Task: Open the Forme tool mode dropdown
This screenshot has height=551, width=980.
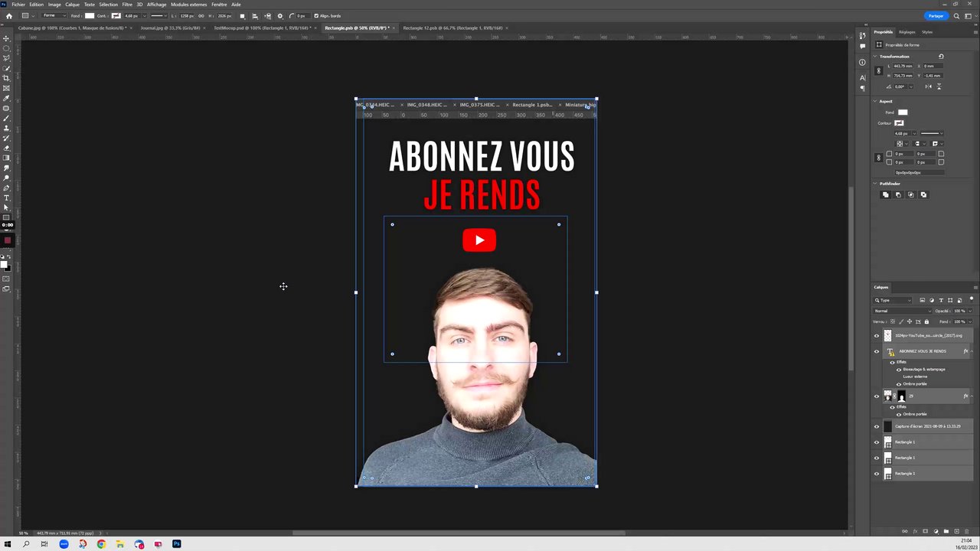Action: [54, 15]
